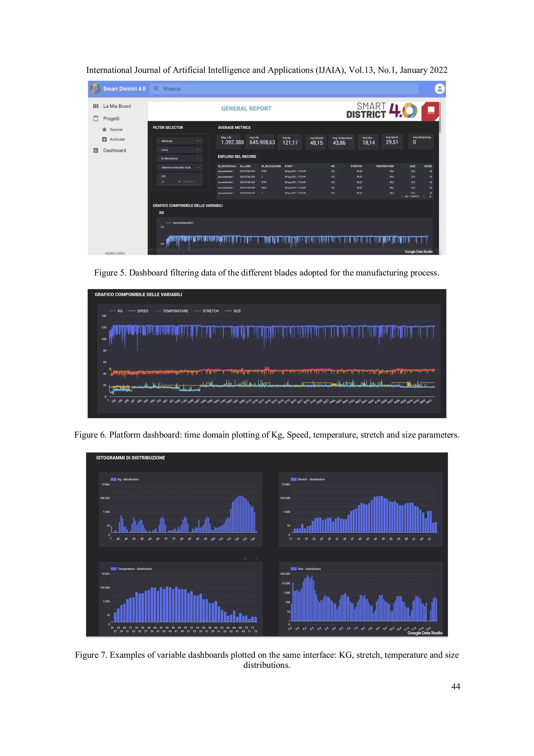Viewport: 534px width, 756px height.
Task: Click the ID_LAMA column header
Action: pos(245,166)
